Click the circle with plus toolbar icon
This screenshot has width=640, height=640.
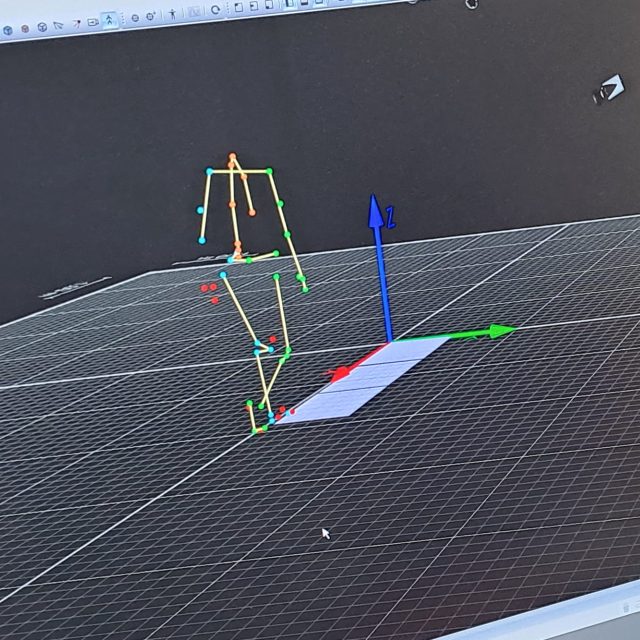150,16
